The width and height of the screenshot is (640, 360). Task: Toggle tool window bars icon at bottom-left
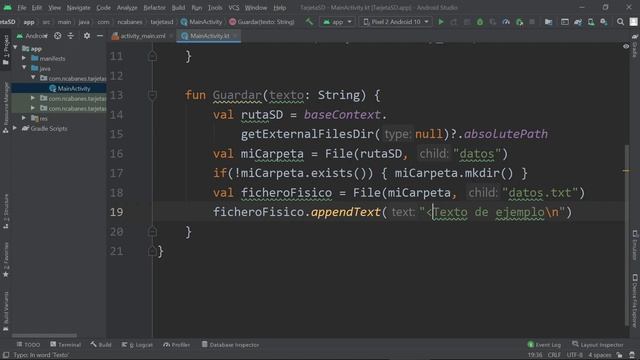[6, 355]
